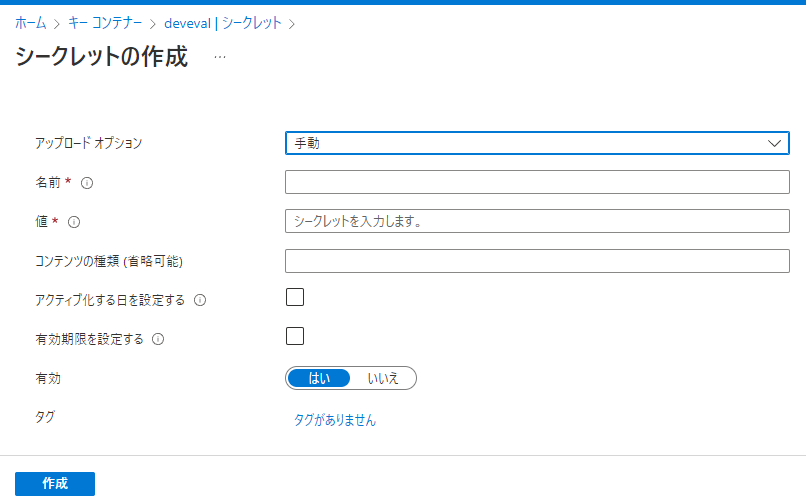This screenshot has height=503, width=806.
Task: Focus コンテンツの種類 text field
Action: pos(537,261)
